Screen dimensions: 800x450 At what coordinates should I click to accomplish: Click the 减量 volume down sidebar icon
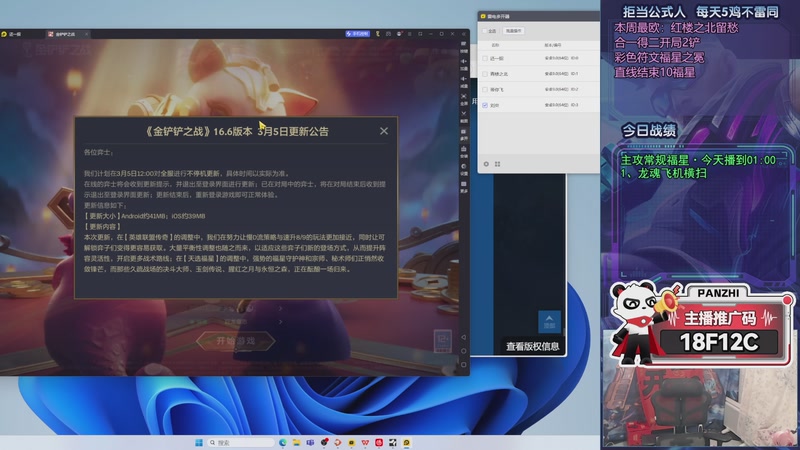coord(463,82)
